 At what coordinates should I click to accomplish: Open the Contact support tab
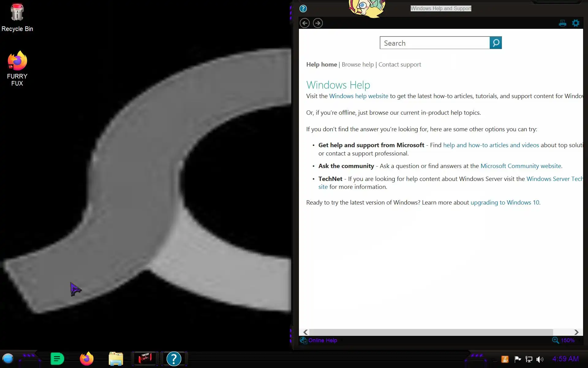pyautogui.click(x=399, y=64)
